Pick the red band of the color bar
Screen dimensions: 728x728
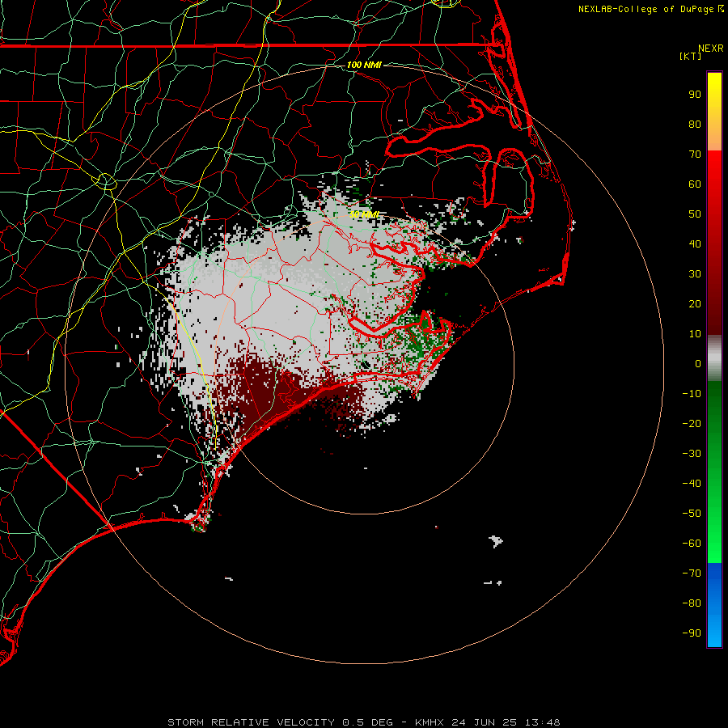point(714,243)
